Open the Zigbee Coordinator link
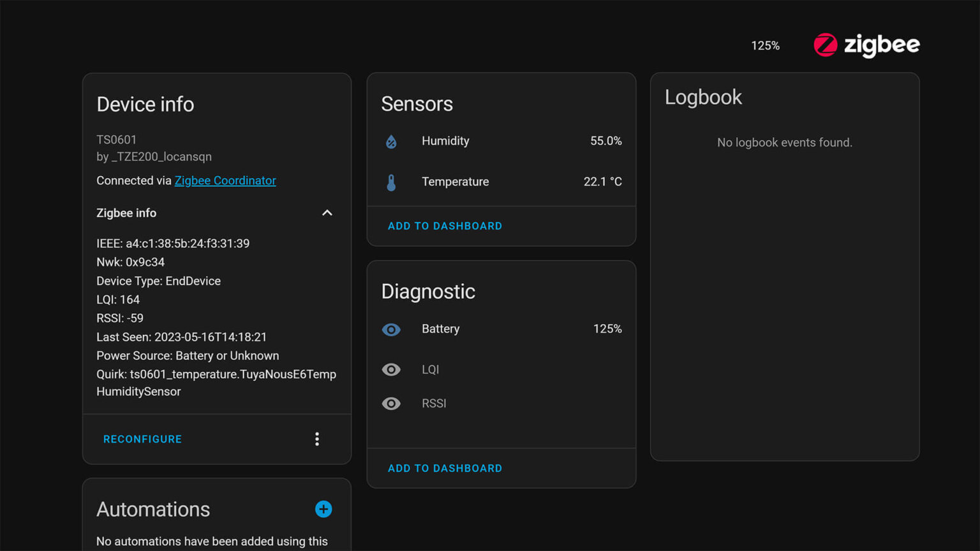The height and width of the screenshot is (551, 980). (x=225, y=180)
